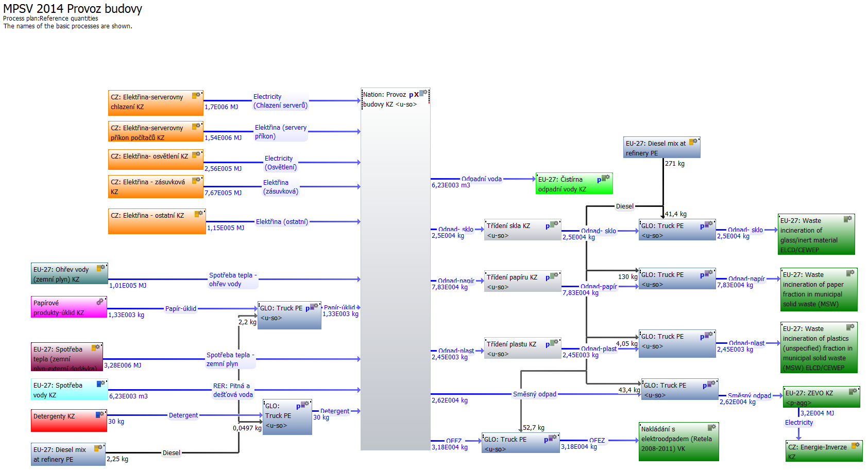The height and width of the screenshot is (471, 868).
Task: Click the icon on Čistírna odpadní vody KZ
Action: [606, 178]
